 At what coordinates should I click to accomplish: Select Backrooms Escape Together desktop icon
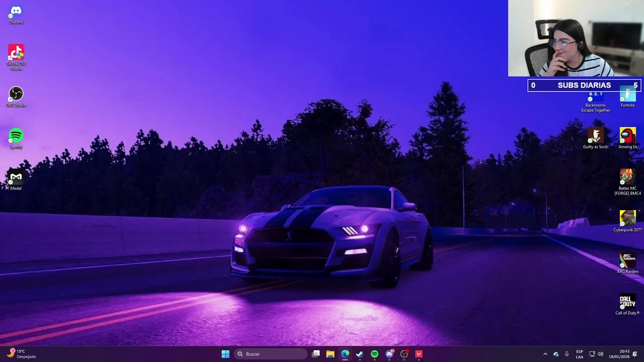(x=596, y=103)
